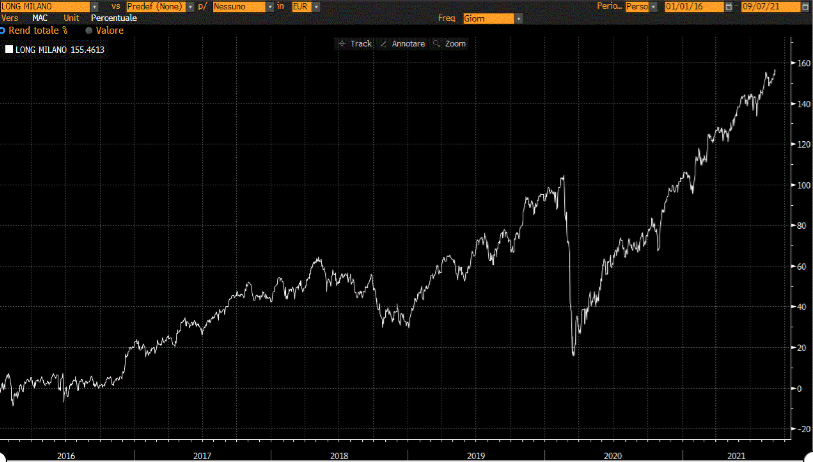Expand the LONG MILANO security dropdown
This screenshot has width=813, height=462.
(94, 6)
